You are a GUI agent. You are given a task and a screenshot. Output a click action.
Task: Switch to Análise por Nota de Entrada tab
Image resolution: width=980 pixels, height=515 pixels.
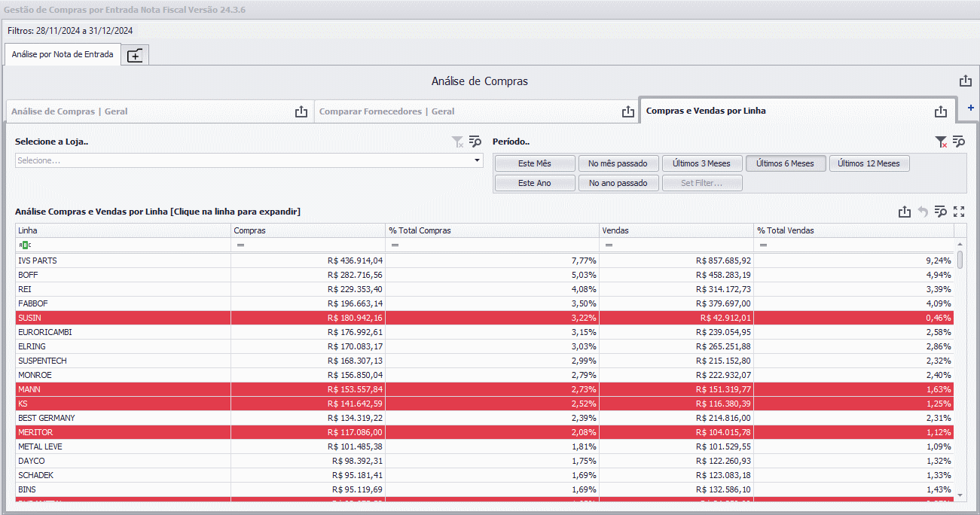(x=63, y=54)
